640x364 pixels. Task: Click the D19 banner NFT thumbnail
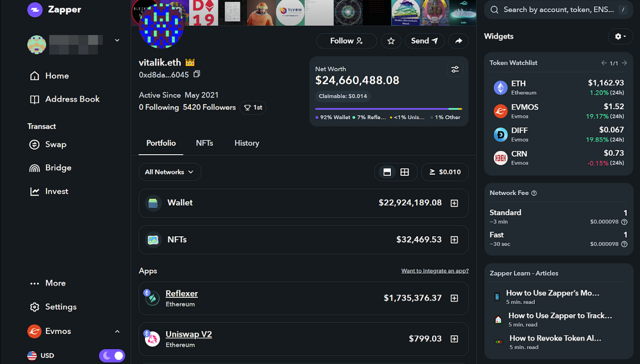(x=203, y=13)
